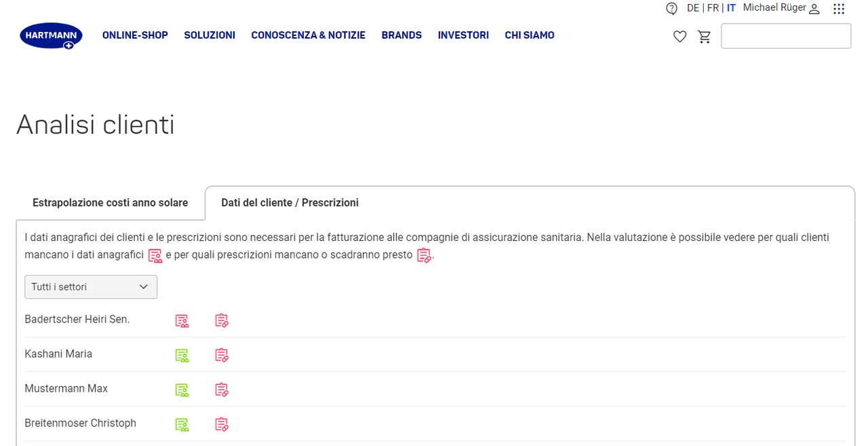Open the shopping cart icon
The width and height of the screenshot is (868, 446).
705,37
